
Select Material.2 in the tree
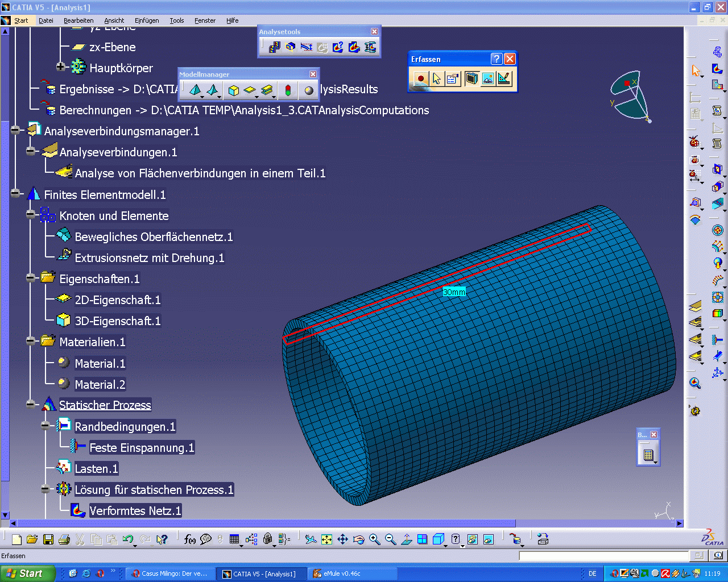(x=100, y=384)
